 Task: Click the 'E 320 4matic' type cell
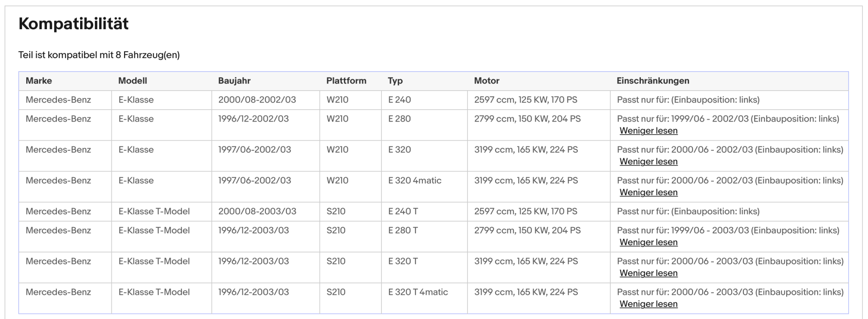[415, 180]
